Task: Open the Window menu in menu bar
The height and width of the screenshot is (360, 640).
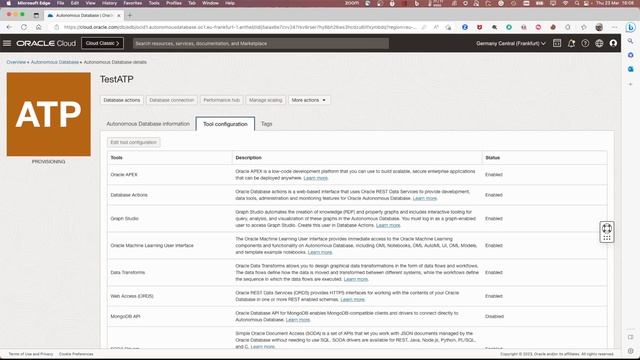Action: pyautogui.click(x=210, y=3)
